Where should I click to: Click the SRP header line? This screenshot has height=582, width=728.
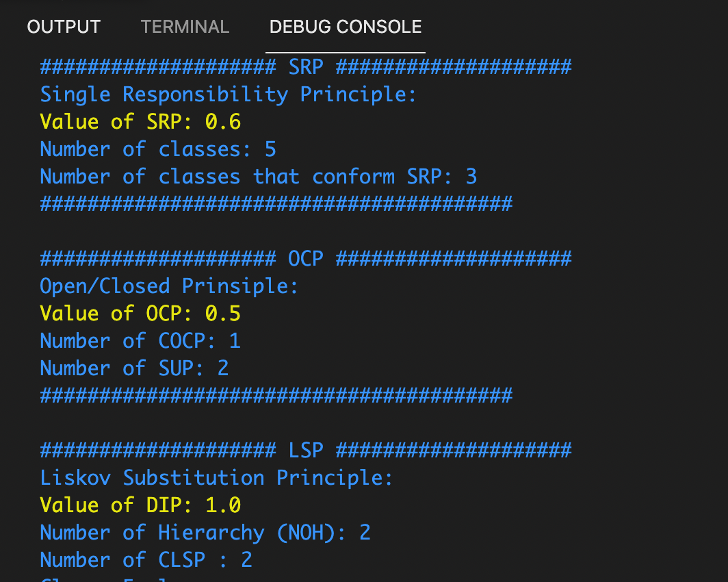tap(306, 67)
